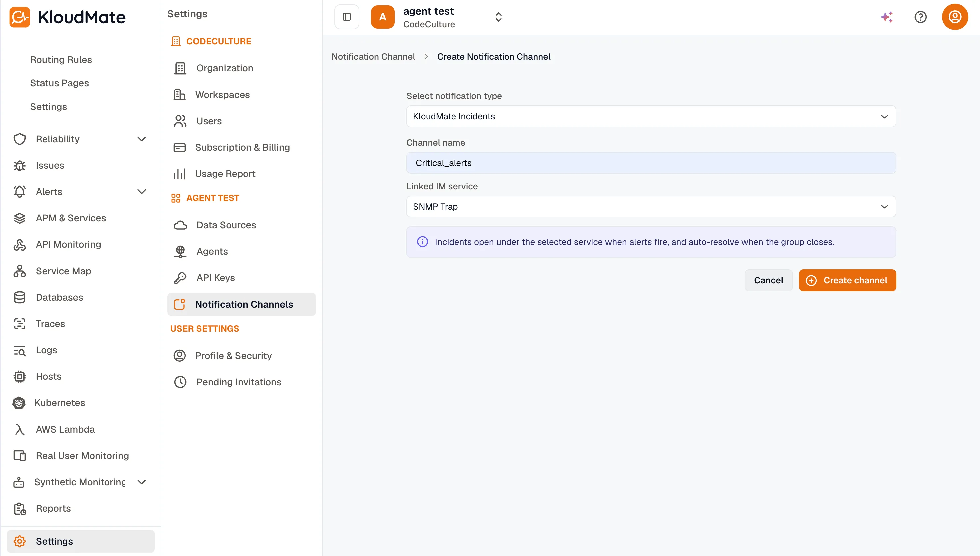Click the Cancel button
This screenshot has width=980, height=556.
[x=768, y=280]
